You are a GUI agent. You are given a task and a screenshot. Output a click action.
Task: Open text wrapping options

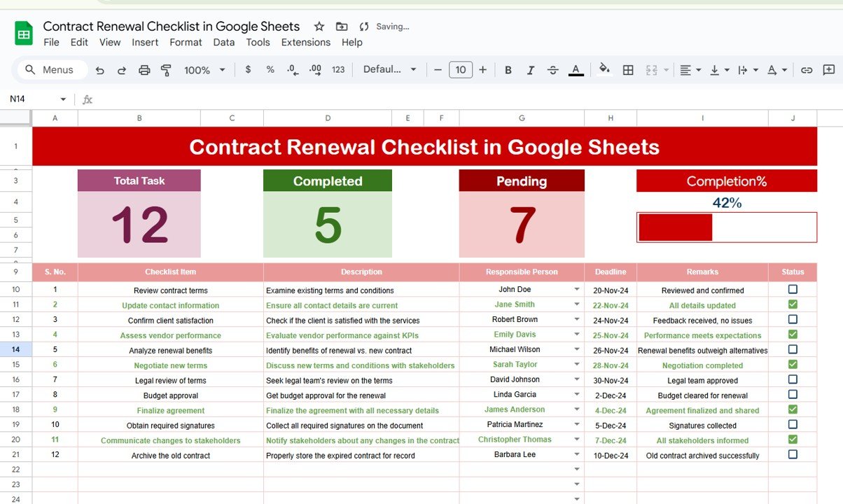[x=748, y=70]
